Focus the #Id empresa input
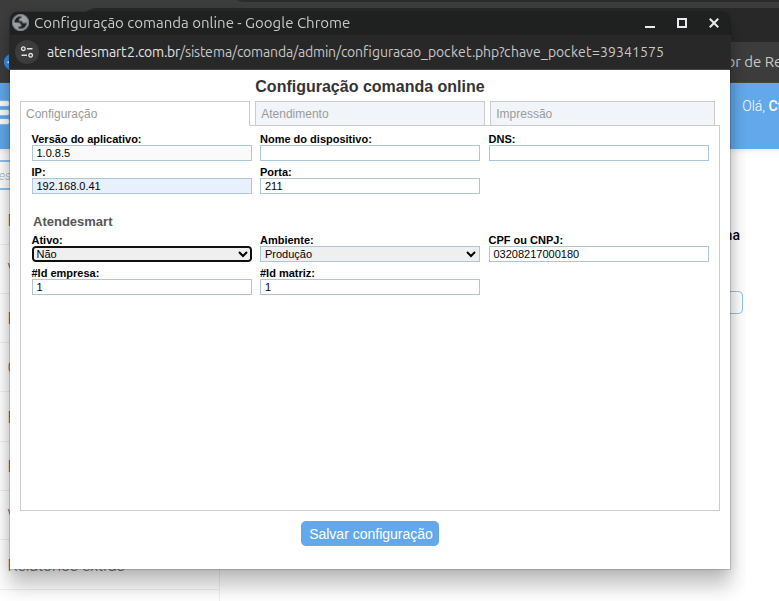779x601 pixels. pos(142,287)
